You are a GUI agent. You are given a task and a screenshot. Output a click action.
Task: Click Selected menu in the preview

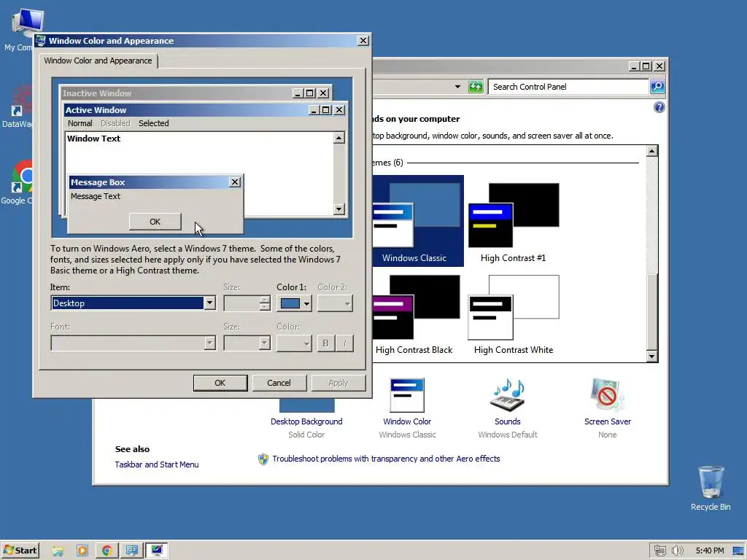click(153, 123)
